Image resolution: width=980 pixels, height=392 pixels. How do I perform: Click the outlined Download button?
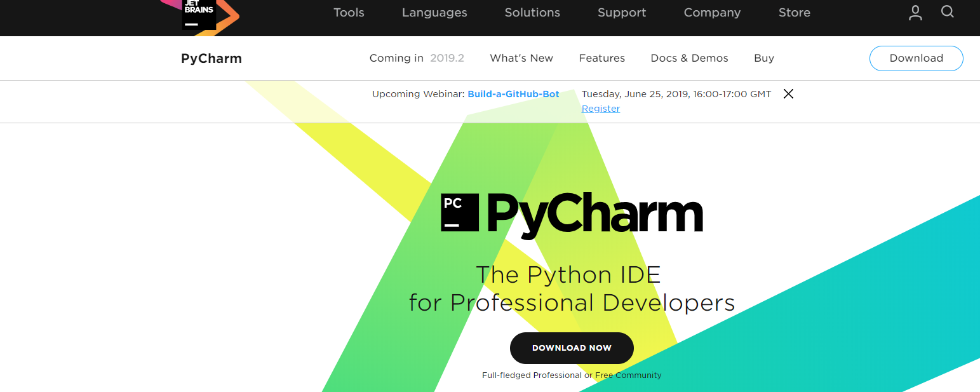tap(916, 58)
